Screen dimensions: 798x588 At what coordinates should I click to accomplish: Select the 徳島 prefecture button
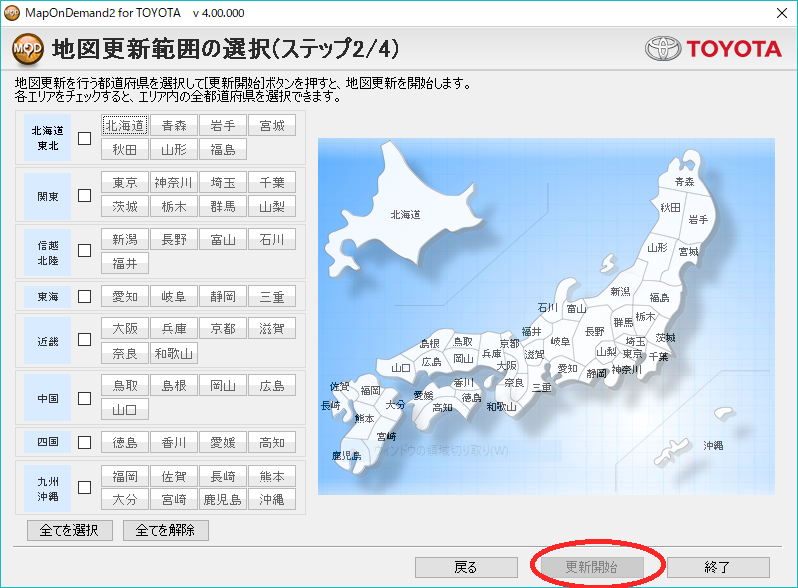[125, 442]
